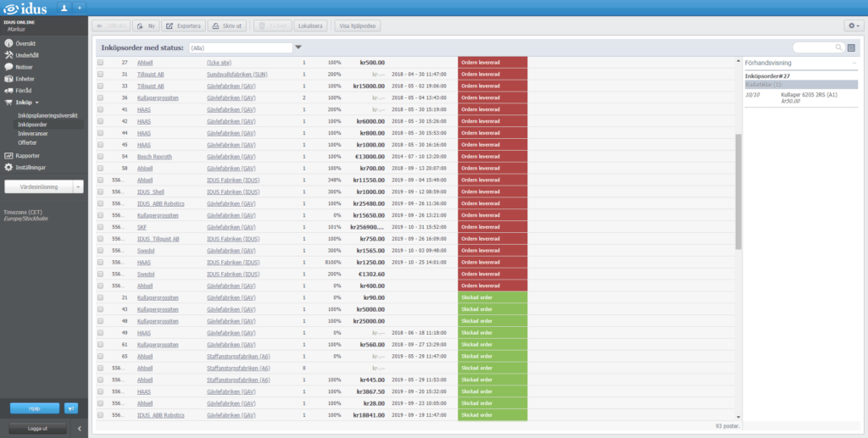The image size is (868, 438).
Task: Select Offerter submenu item
Action: pyautogui.click(x=27, y=142)
